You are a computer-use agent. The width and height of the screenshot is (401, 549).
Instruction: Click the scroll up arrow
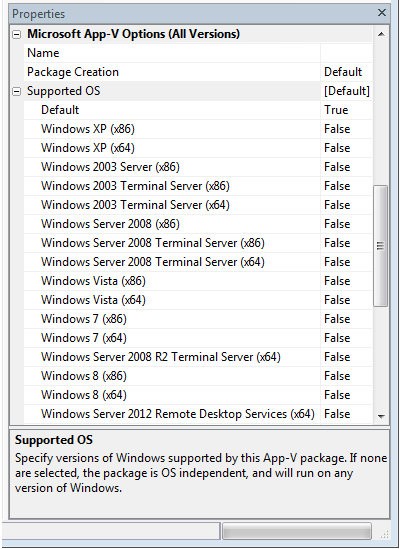pos(381,34)
